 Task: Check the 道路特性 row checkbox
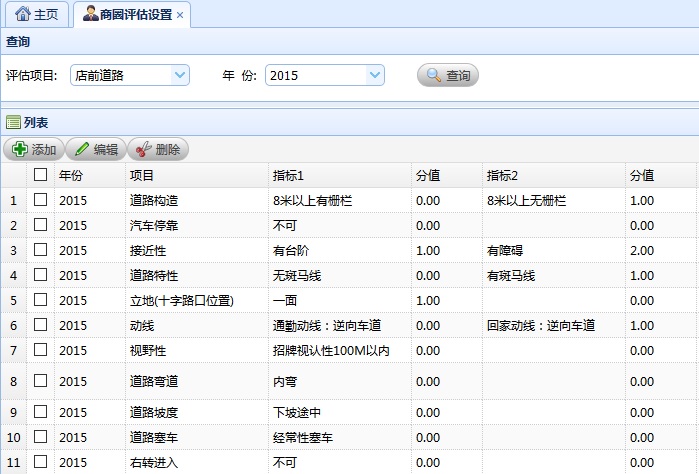tap(41, 274)
